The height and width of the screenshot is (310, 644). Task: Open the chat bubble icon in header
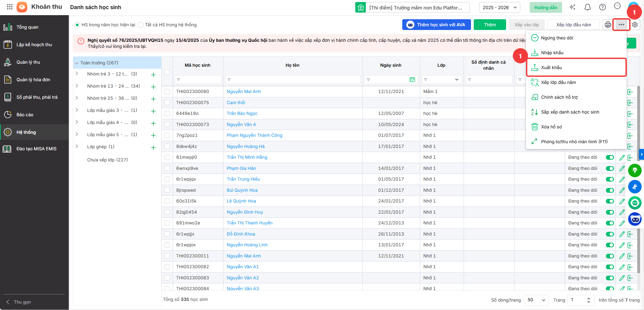click(x=617, y=6)
